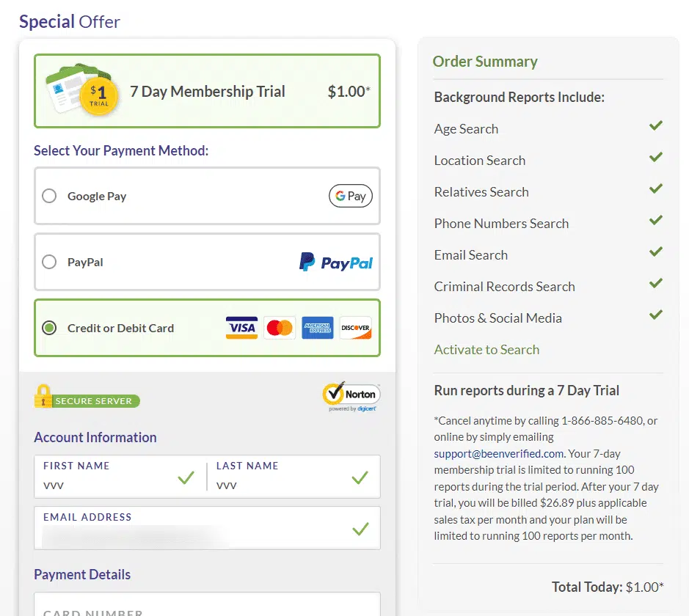Click the First Name input field

coord(110,485)
